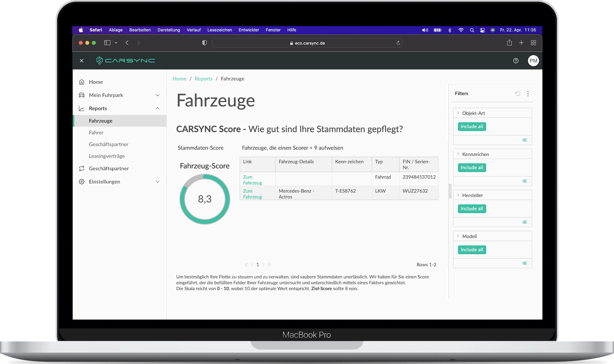The height and width of the screenshot is (364, 614).
Task: Open the Ablage menu
Action: pos(116,30)
